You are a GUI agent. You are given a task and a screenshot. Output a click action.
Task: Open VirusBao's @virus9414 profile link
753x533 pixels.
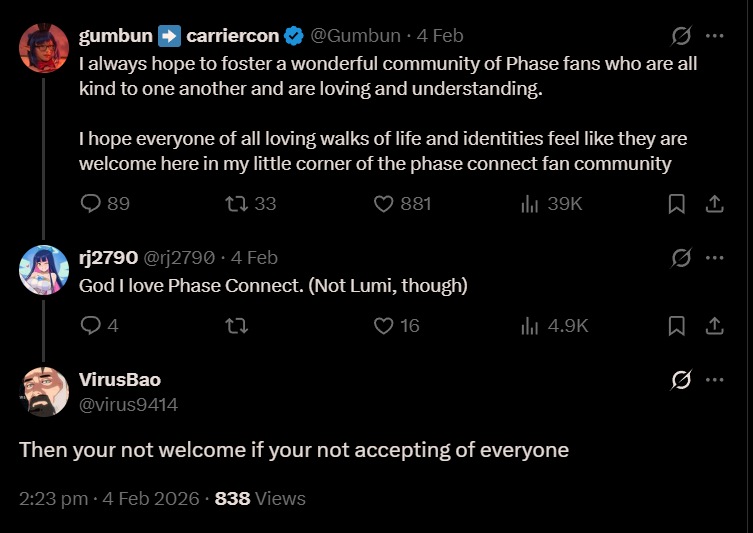(128, 404)
